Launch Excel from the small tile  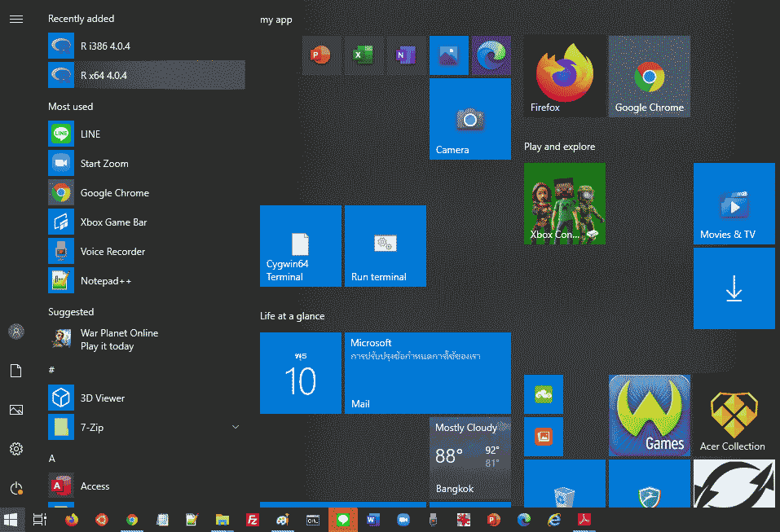pyautogui.click(x=364, y=55)
